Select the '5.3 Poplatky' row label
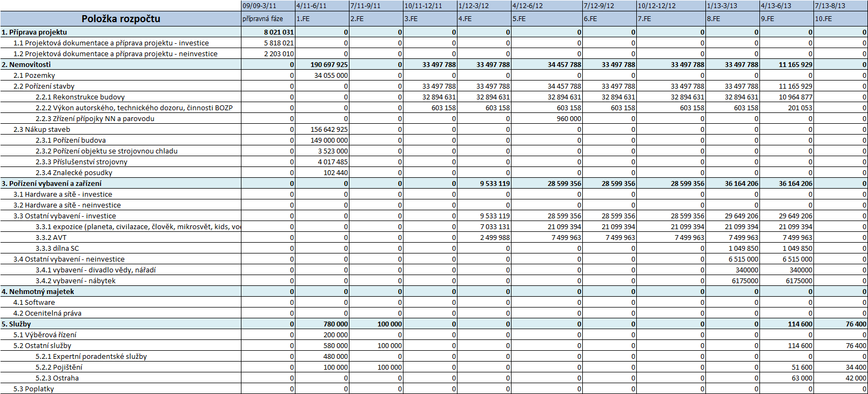Viewport: 868px width, 394px height. click(x=33, y=389)
